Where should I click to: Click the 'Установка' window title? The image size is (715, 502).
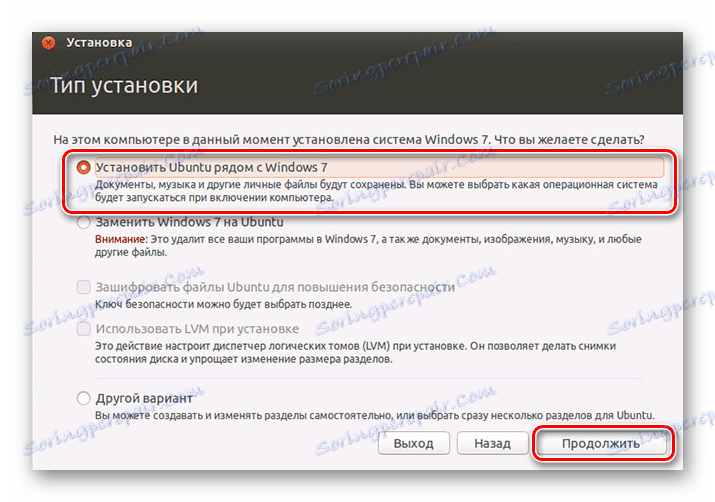tap(99, 42)
